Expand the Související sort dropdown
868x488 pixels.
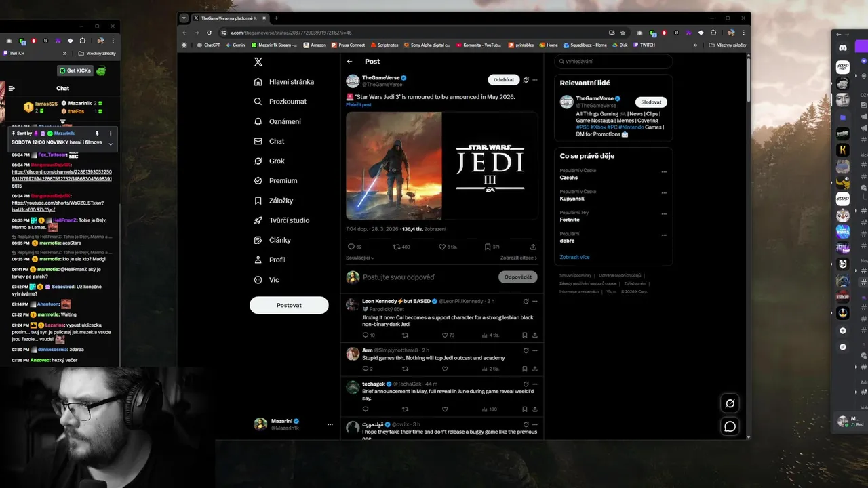(x=360, y=258)
